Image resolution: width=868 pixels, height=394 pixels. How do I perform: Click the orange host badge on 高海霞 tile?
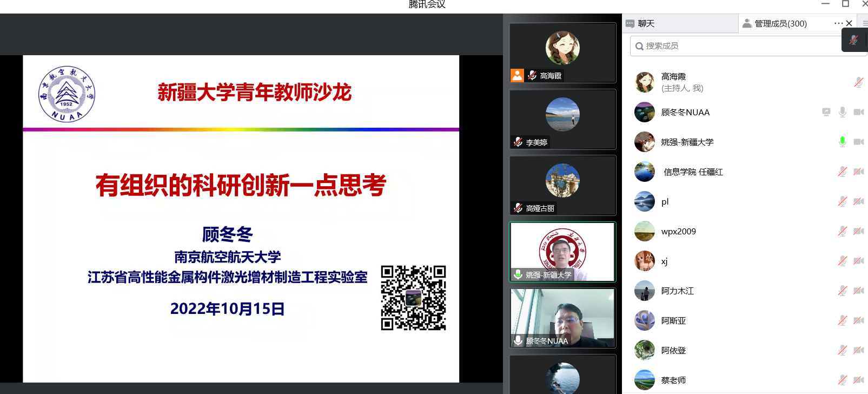click(517, 75)
